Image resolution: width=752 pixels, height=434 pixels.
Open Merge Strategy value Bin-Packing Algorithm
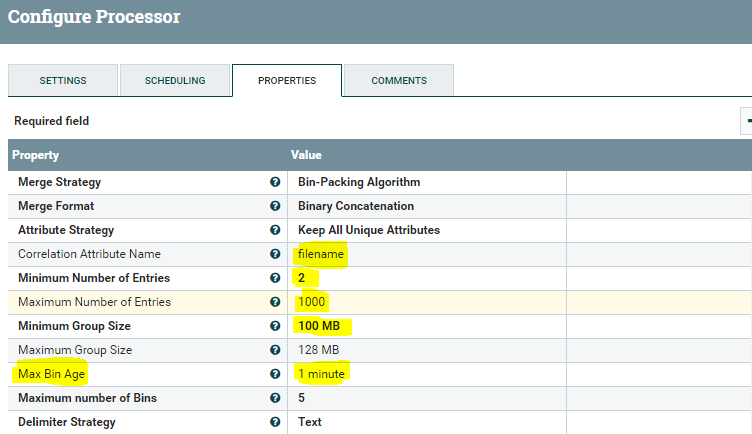pyautogui.click(x=359, y=183)
